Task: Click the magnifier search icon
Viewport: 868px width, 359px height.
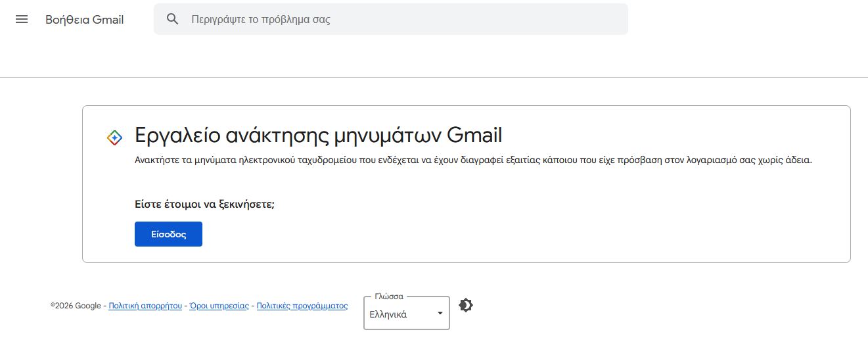Action: click(173, 19)
